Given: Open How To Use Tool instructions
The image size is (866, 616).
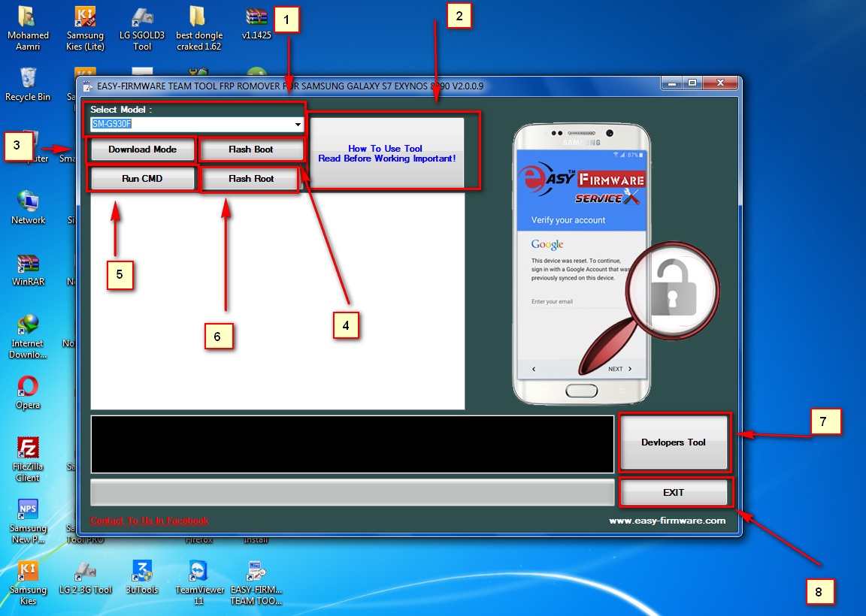Looking at the screenshot, I should (x=386, y=153).
